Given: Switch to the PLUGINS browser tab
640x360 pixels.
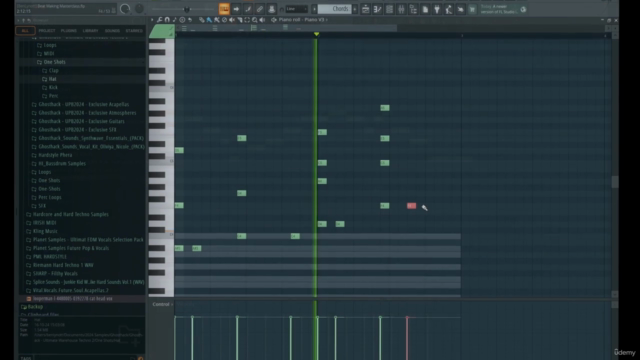Looking at the screenshot, I should point(69,31).
